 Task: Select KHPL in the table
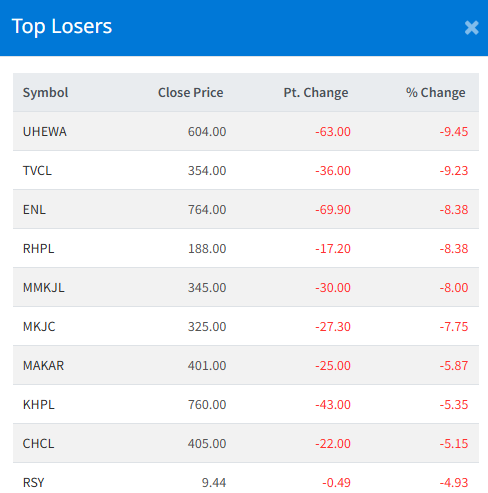pyautogui.click(x=38, y=405)
